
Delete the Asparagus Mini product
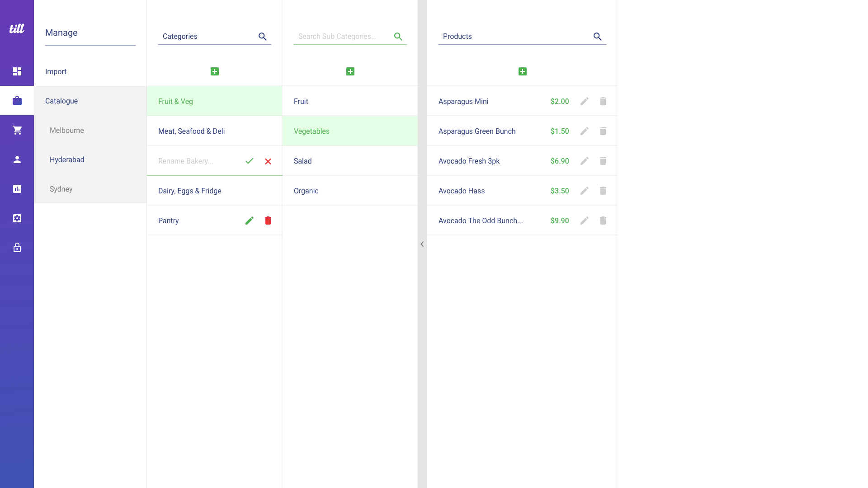click(x=603, y=101)
